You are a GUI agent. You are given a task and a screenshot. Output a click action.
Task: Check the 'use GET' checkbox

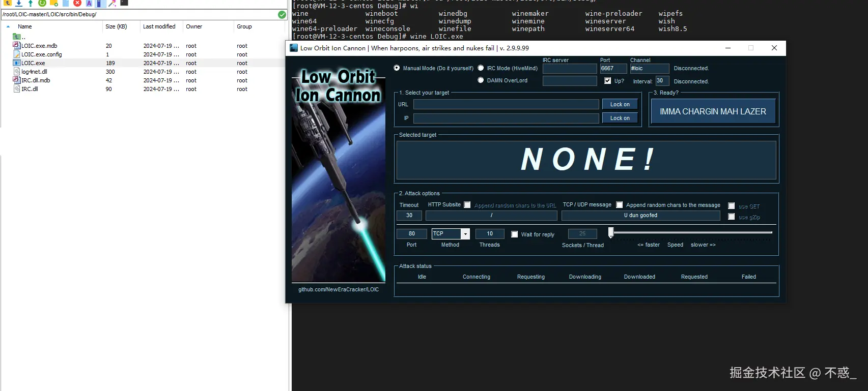pos(732,206)
